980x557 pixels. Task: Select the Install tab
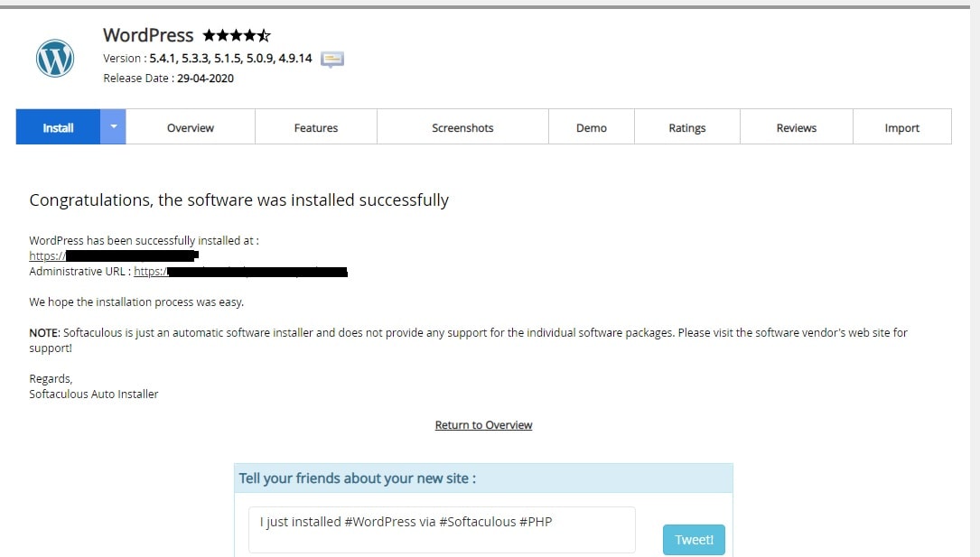(58, 126)
